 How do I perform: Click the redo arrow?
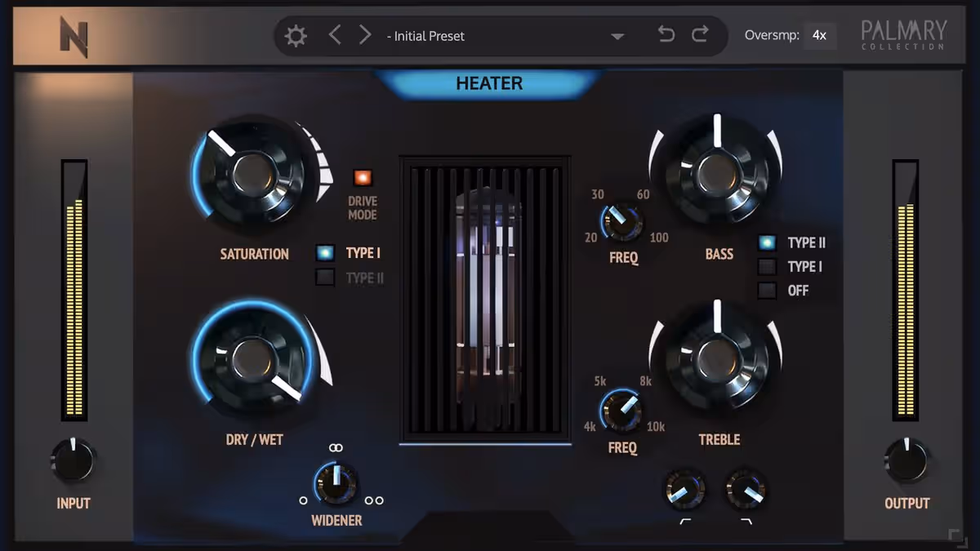(700, 34)
